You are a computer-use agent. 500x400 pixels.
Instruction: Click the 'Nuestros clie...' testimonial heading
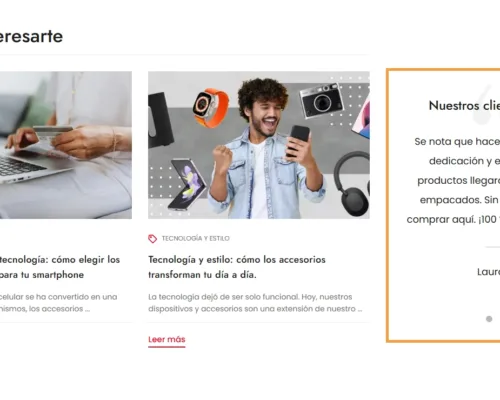tap(464, 106)
